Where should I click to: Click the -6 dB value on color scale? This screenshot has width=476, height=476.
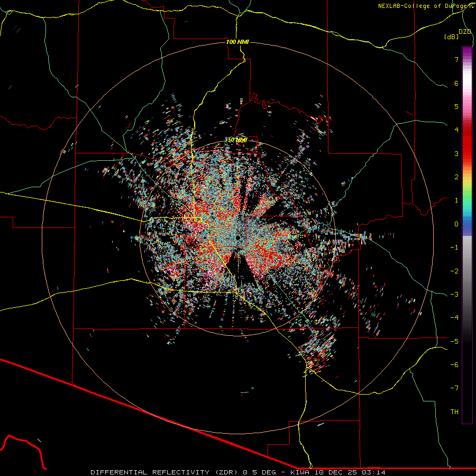(x=454, y=365)
